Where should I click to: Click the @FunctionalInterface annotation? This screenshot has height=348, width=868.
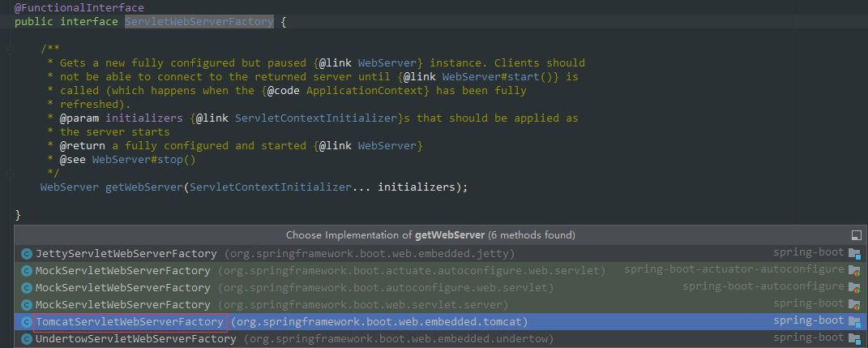coord(79,8)
